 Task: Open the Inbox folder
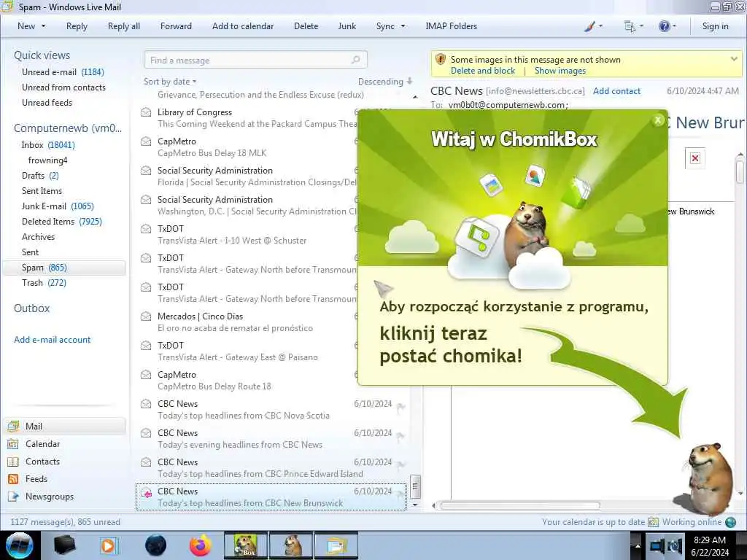point(47,145)
